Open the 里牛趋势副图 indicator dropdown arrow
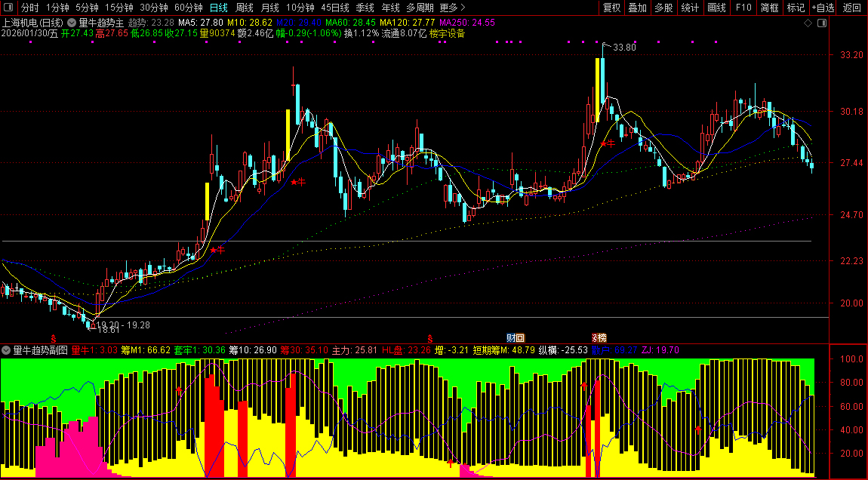Viewport: 868px width, 480px height. pos(7,350)
